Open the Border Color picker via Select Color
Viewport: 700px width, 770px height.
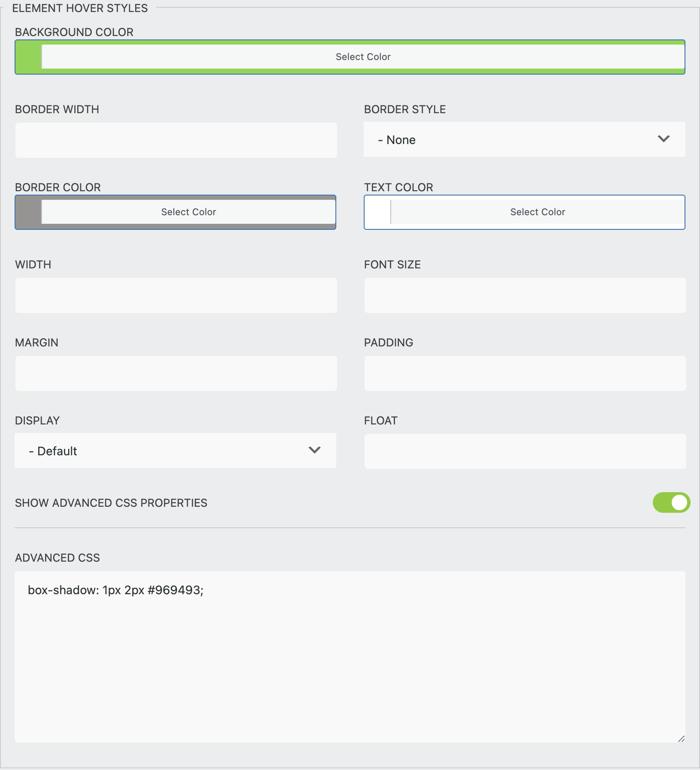189,211
